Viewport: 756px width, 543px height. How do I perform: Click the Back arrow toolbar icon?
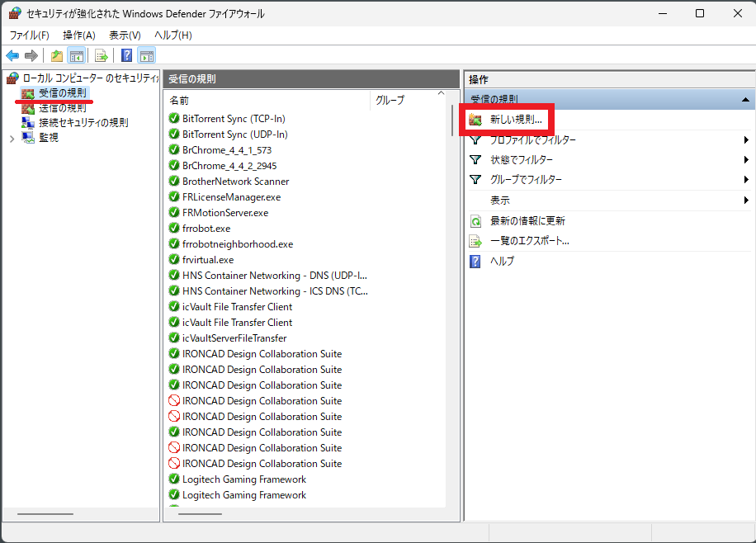click(x=12, y=56)
